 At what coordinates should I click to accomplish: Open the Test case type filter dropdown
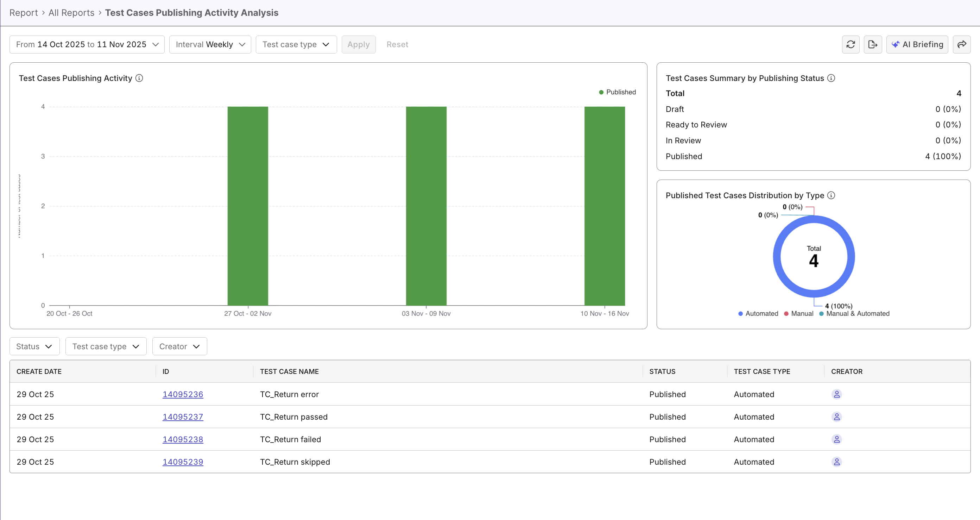click(296, 44)
